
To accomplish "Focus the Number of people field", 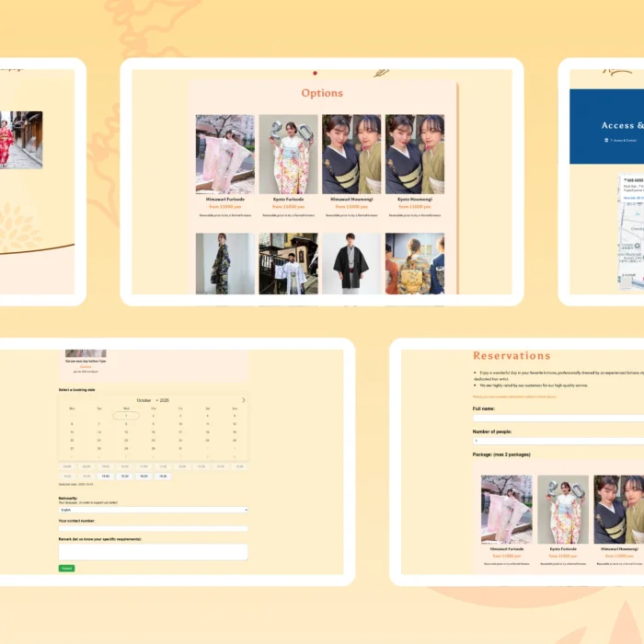I will tap(558, 441).
